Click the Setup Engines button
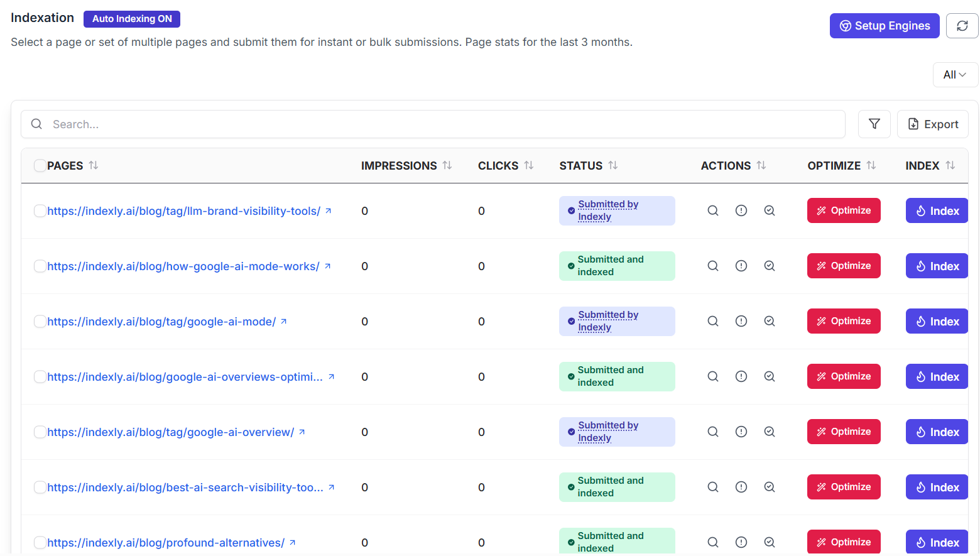Viewport: 980px width, 556px height. (885, 26)
